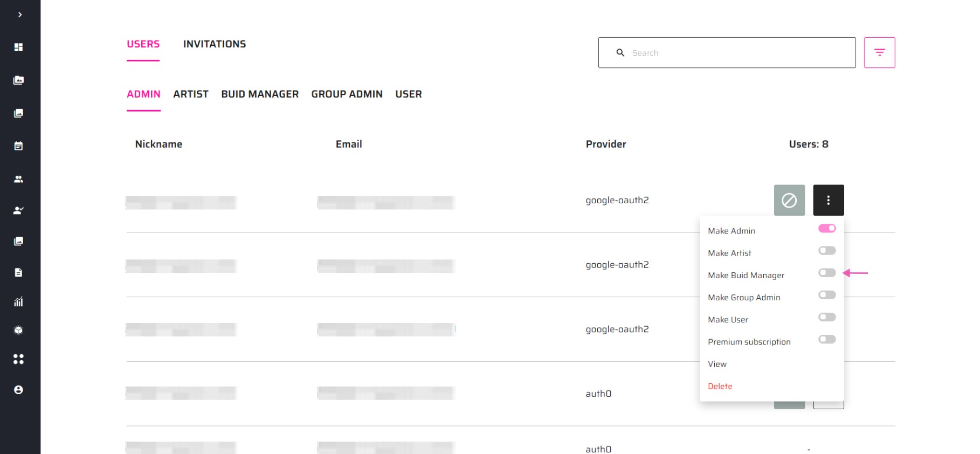Open the users group icon in sidebar
The image size is (980, 454).
[18, 179]
